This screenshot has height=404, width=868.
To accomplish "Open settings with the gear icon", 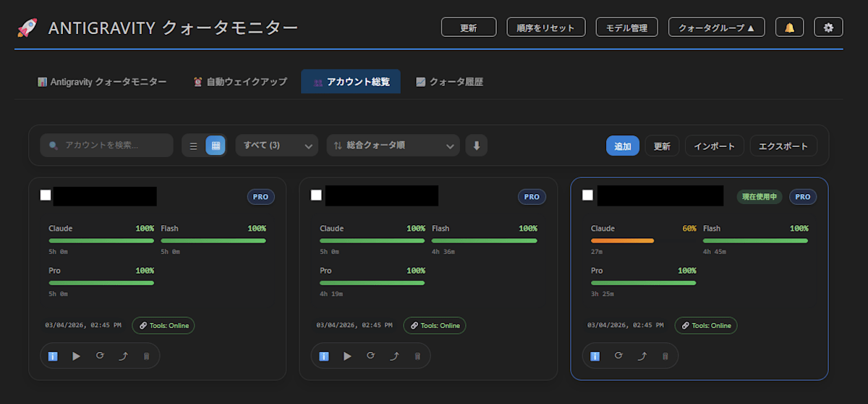I will tap(829, 28).
